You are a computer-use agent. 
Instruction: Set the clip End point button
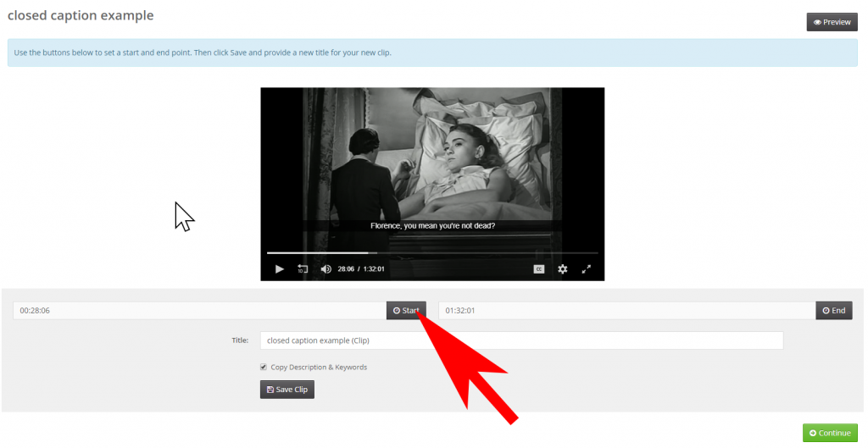click(834, 310)
